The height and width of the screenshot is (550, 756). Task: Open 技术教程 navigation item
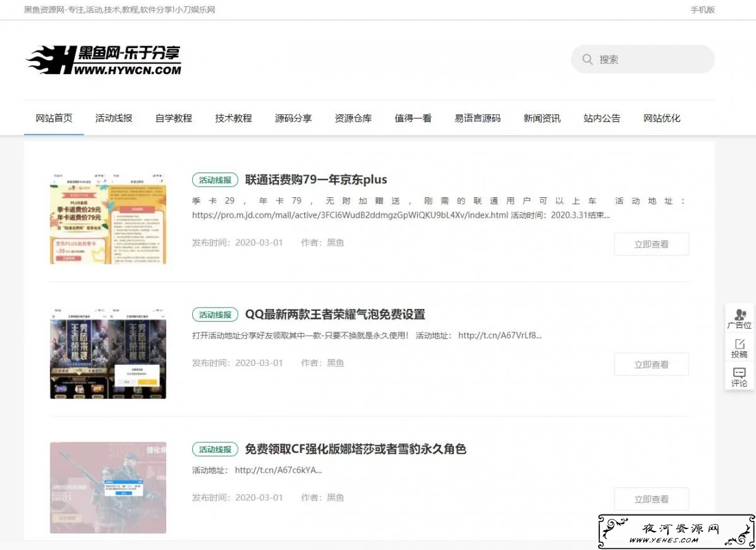233,118
